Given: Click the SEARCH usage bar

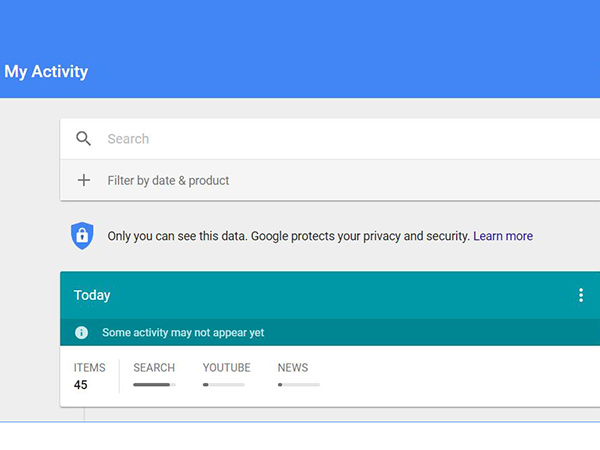Looking at the screenshot, I should 154,384.
